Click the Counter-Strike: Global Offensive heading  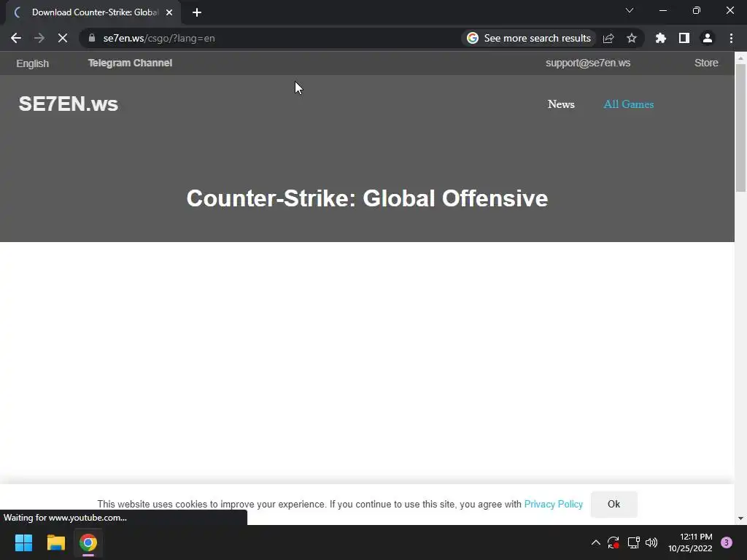(367, 198)
